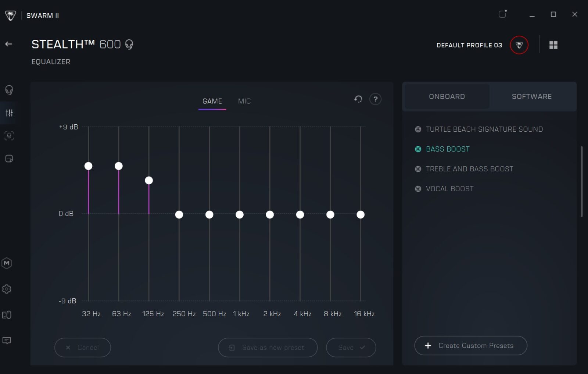The width and height of the screenshot is (588, 374).
Task: Open the spatial audio head-tracking sidebar icon
Action: click(x=9, y=136)
